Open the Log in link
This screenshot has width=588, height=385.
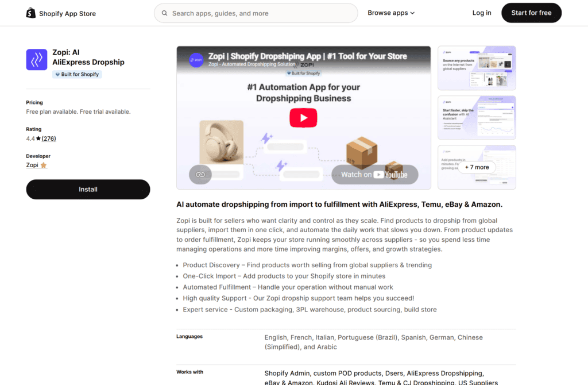click(482, 13)
